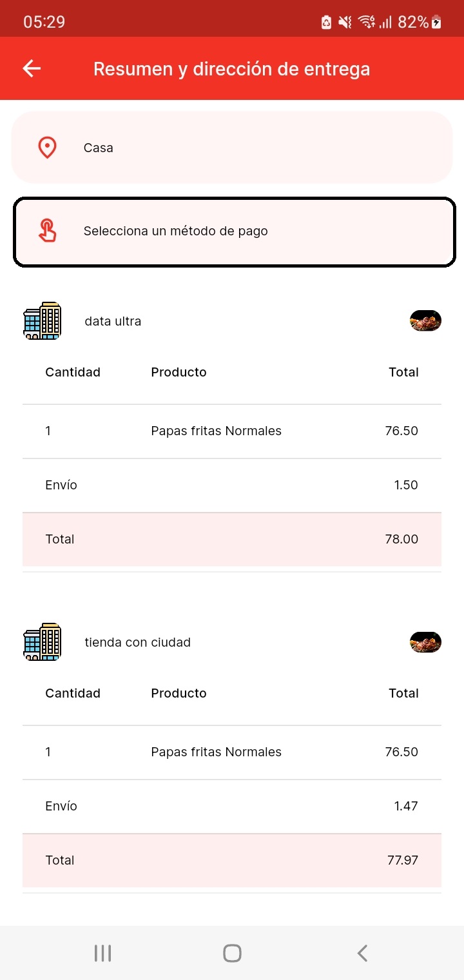Tap the Total row showing 77.97
The width and height of the screenshot is (464, 980).
pyautogui.click(x=232, y=860)
